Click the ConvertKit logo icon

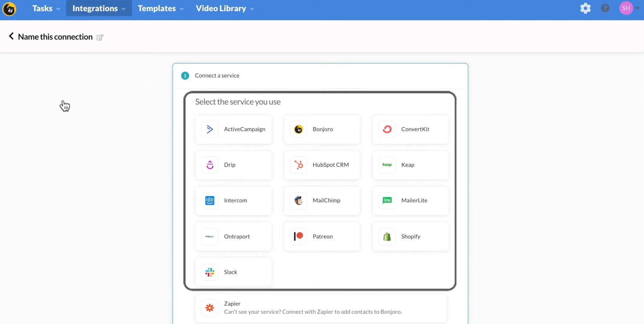(387, 129)
